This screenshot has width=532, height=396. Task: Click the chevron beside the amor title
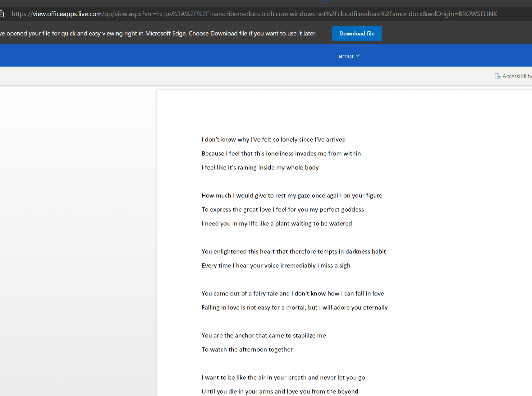click(358, 56)
